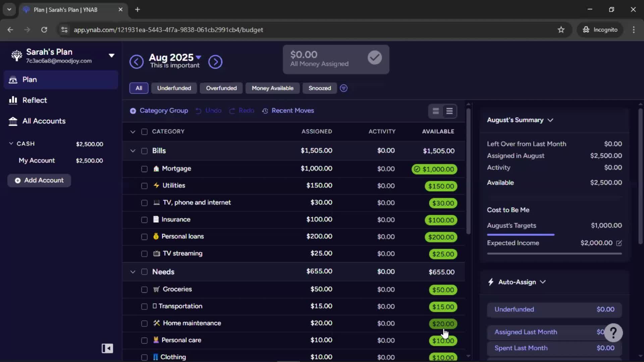The image size is (644, 362).
Task: Check the select-all category checkbox
Action: [x=144, y=132]
